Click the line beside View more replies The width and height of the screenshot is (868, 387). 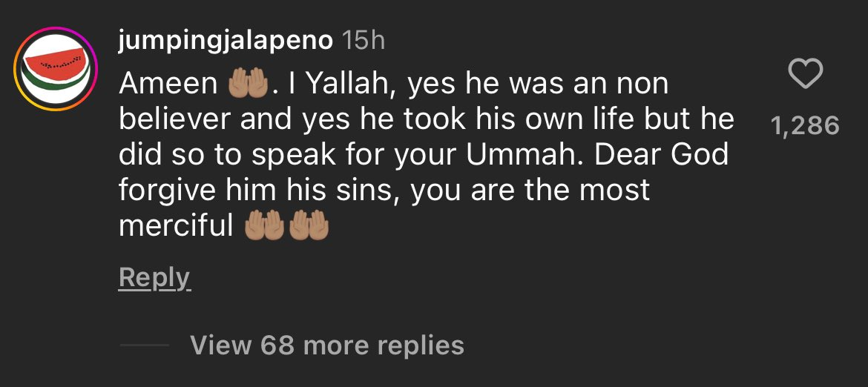point(144,345)
